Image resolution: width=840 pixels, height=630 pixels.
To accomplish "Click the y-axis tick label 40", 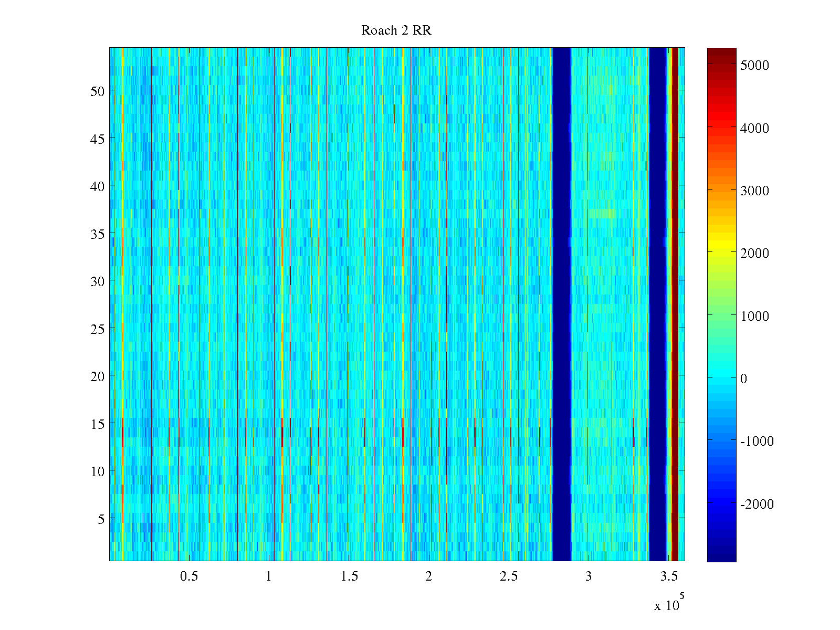I will (98, 186).
